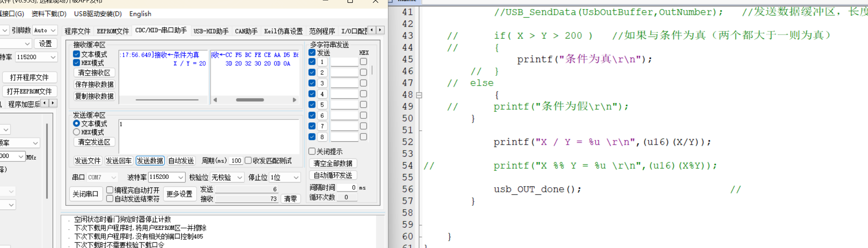Screen dimensions: 868x248
Task: Click the text field of multi-string row 3
Action: pyautogui.click(x=344, y=83)
